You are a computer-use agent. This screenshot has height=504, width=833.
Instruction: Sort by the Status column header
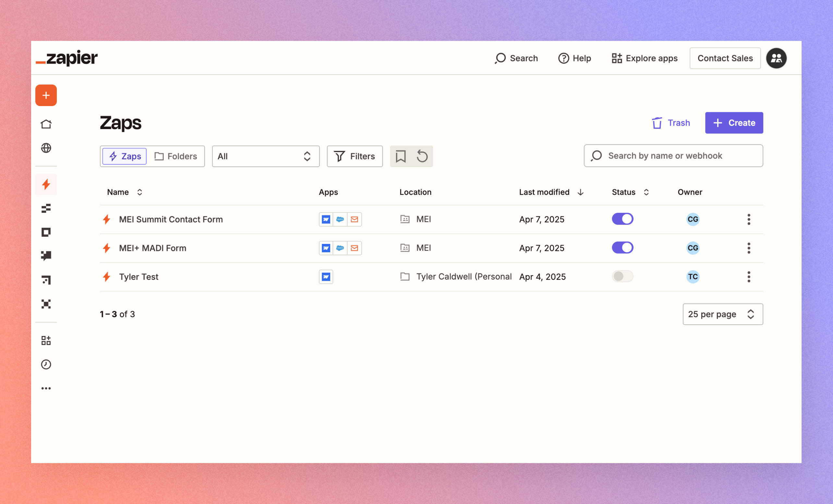click(630, 192)
